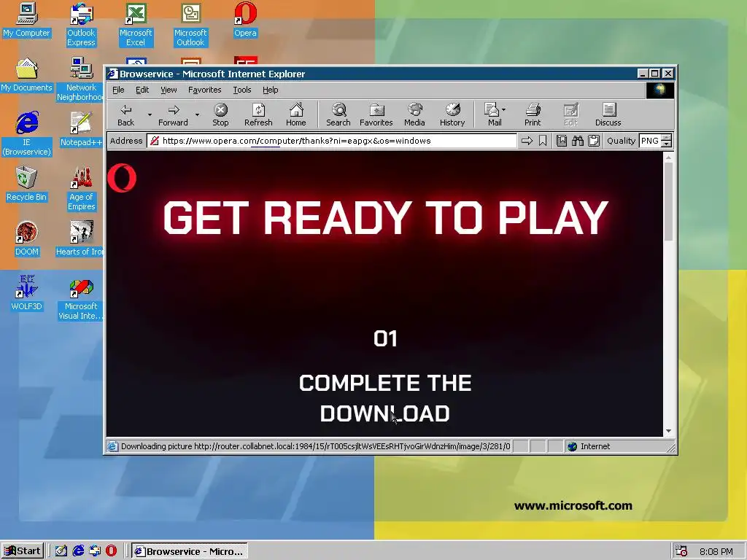Viewport: 747px width, 560px height.
Task: Click the clipboard icon in Browservice toolbar
Action: pyautogui.click(x=594, y=141)
